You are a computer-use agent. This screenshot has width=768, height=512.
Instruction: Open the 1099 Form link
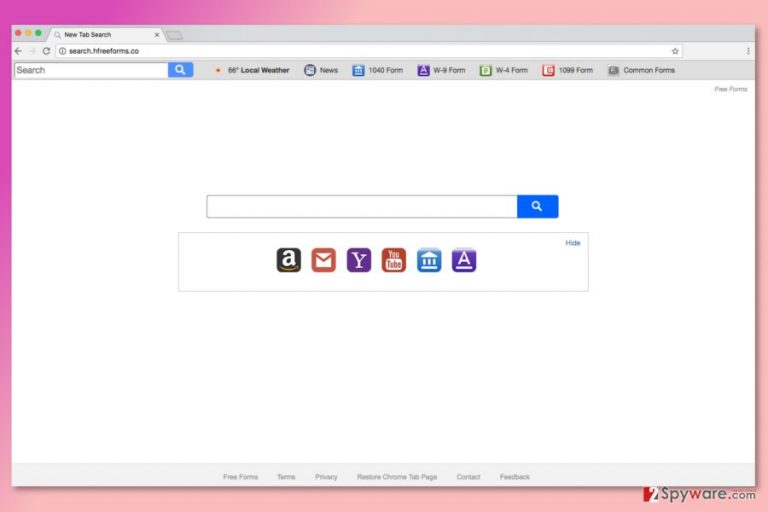point(576,71)
